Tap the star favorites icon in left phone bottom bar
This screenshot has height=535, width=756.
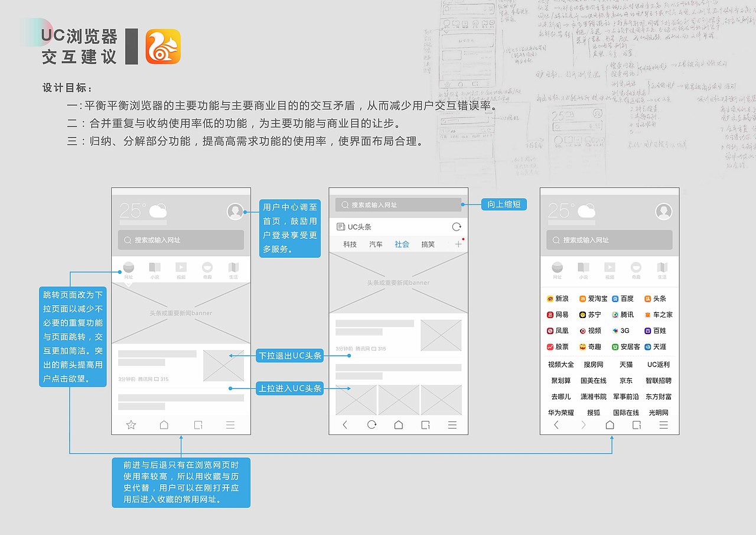tap(131, 424)
